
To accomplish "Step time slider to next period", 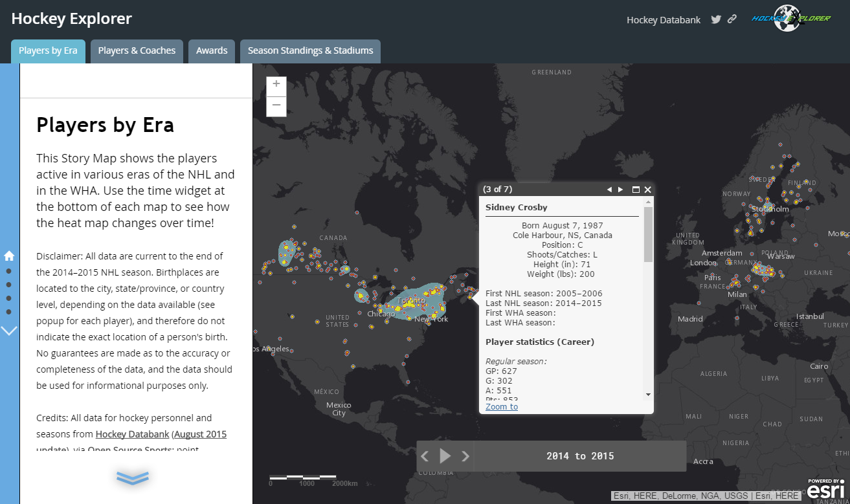I will point(465,456).
